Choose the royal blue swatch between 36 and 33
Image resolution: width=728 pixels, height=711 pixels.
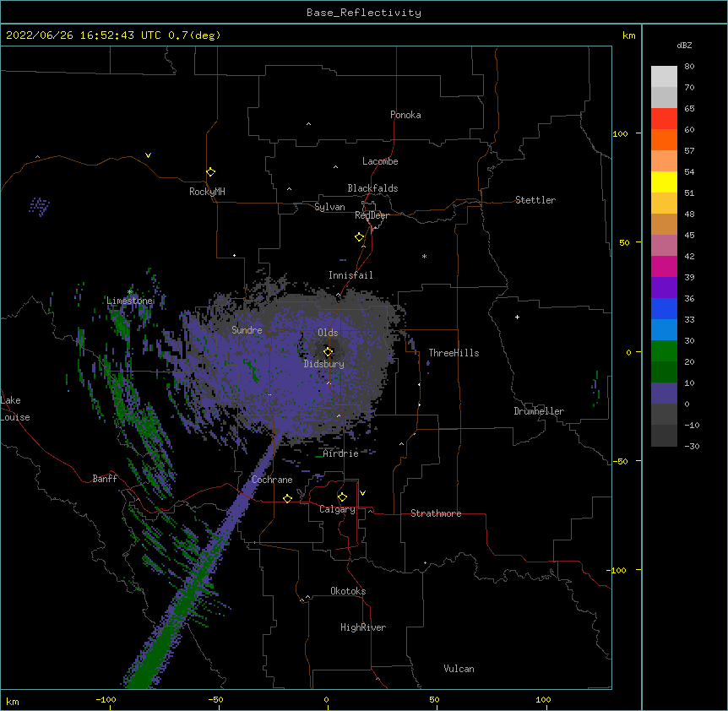(664, 308)
